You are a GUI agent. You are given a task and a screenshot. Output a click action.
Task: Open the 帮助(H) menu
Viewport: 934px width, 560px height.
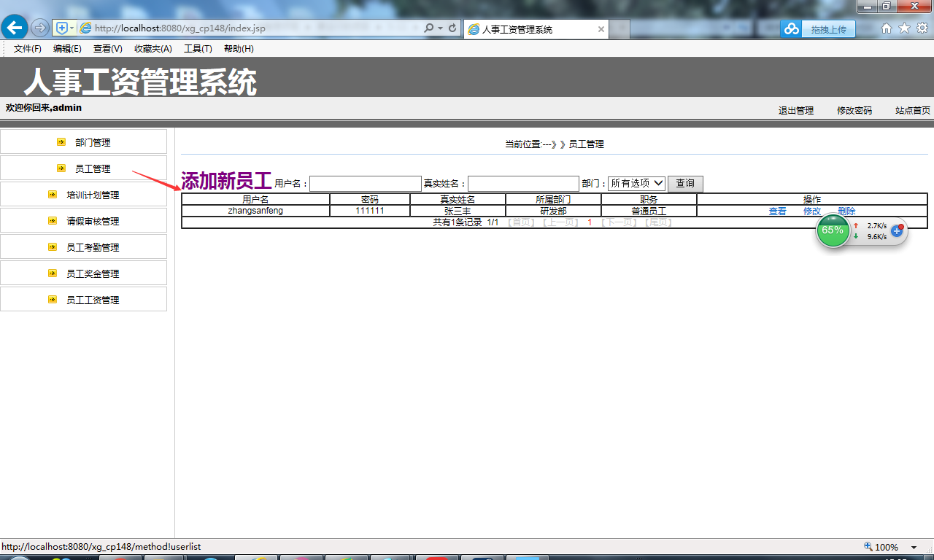[x=239, y=49]
